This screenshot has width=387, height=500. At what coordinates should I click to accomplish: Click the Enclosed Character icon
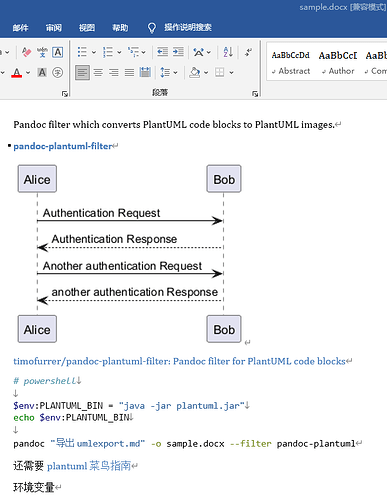[x=58, y=72]
